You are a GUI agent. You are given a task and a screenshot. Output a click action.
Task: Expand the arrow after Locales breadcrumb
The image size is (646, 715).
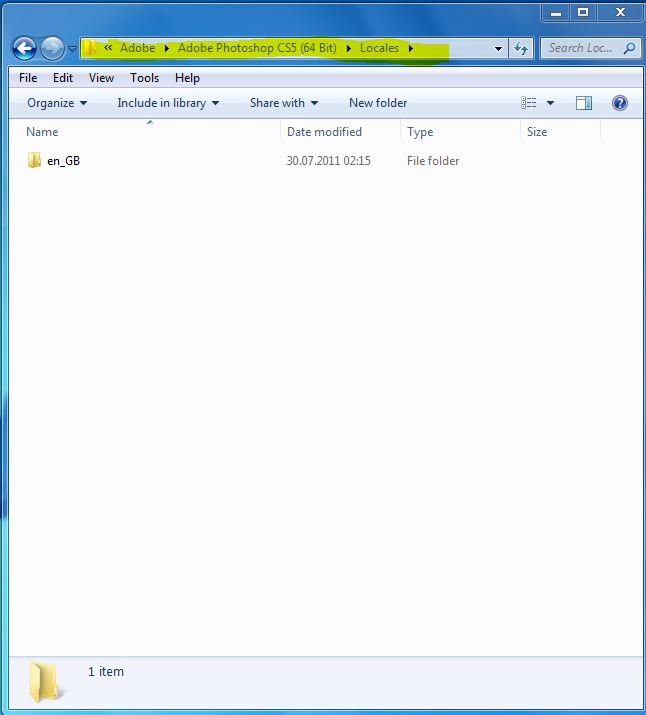411,48
